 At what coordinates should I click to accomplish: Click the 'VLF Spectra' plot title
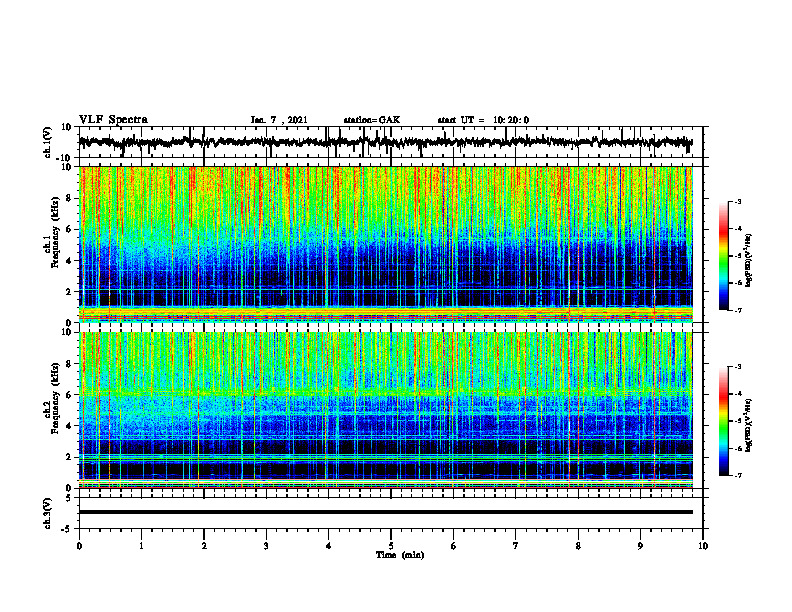coord(113,119)
